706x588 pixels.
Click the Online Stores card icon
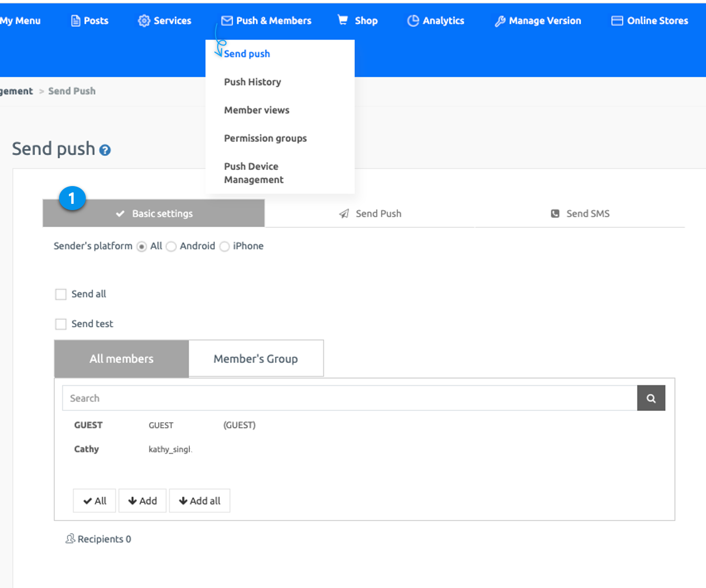[x=617, y=21]
